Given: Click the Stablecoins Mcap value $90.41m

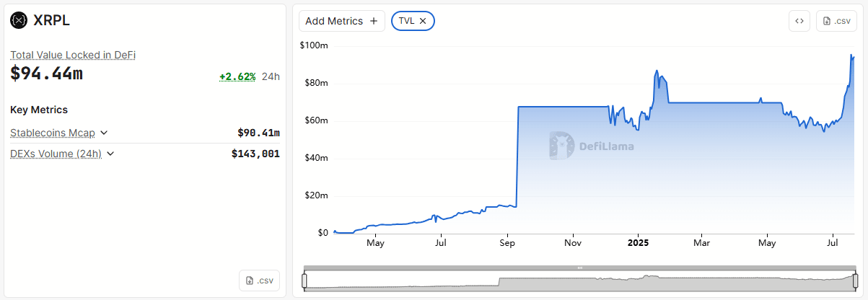Looking at the screenshot, I should (x=258, y=133).
